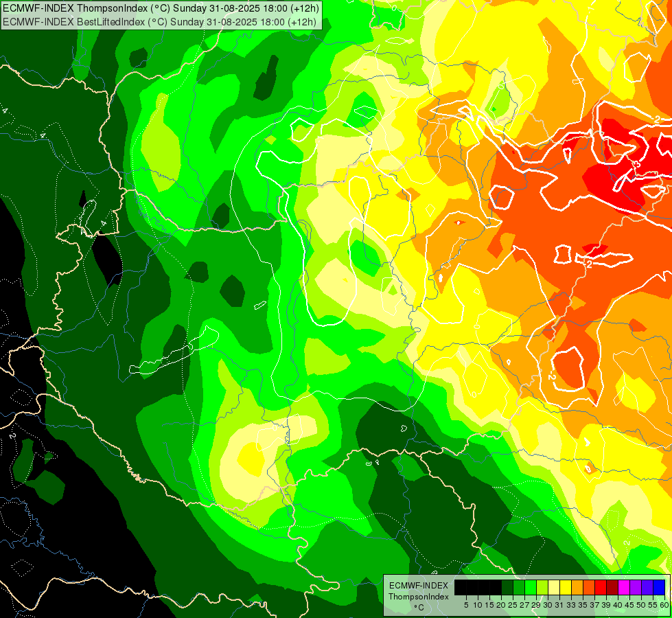This screenshot has height=618, width=672.
Task: Click the dark red 39–40 legend swatch
Action: [x=612, y=587]
